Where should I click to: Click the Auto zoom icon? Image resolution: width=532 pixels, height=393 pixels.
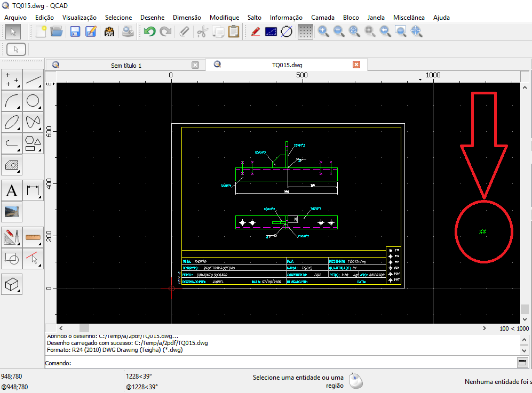(354, 32)
